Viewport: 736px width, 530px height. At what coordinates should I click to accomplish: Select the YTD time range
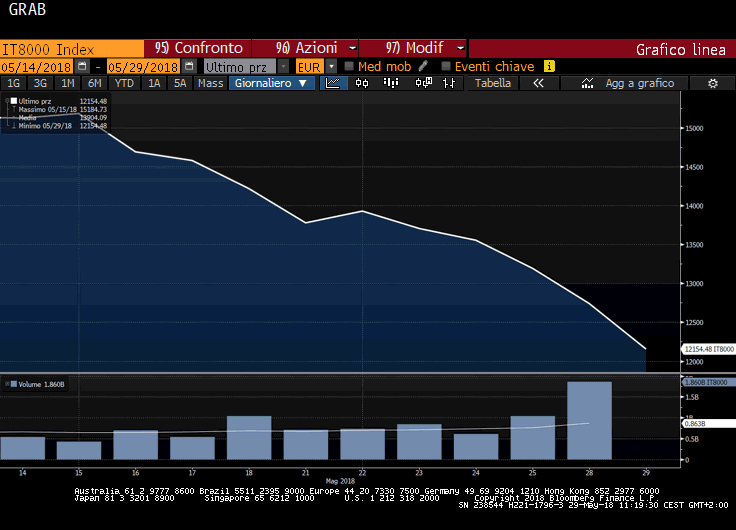tap(124, 84)
